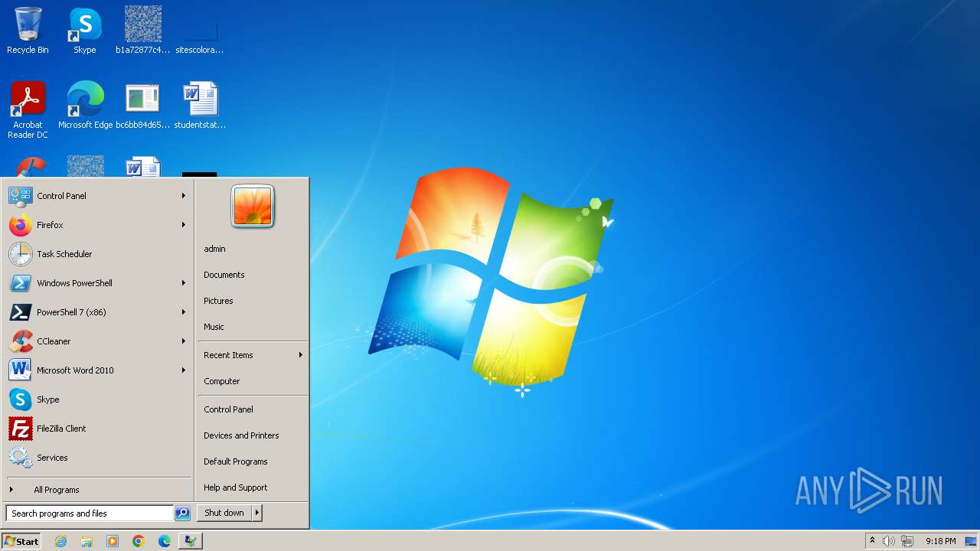Click the volume icon in system tray

[889, 541]
